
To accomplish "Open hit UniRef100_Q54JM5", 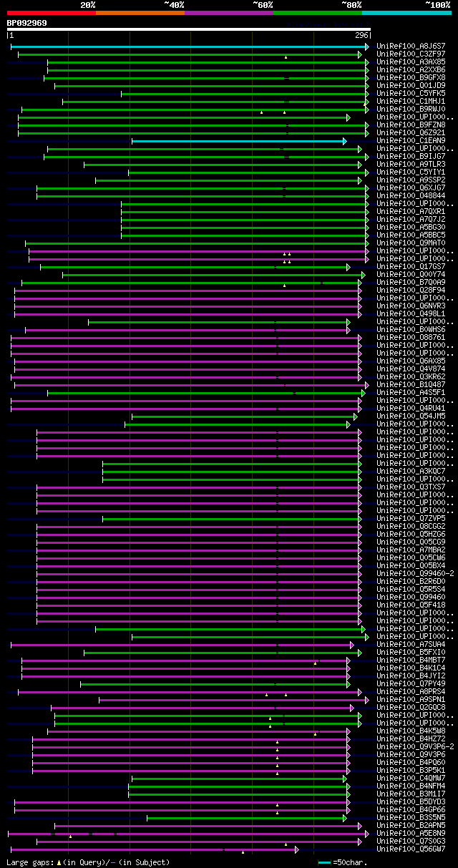I will 411,416.
